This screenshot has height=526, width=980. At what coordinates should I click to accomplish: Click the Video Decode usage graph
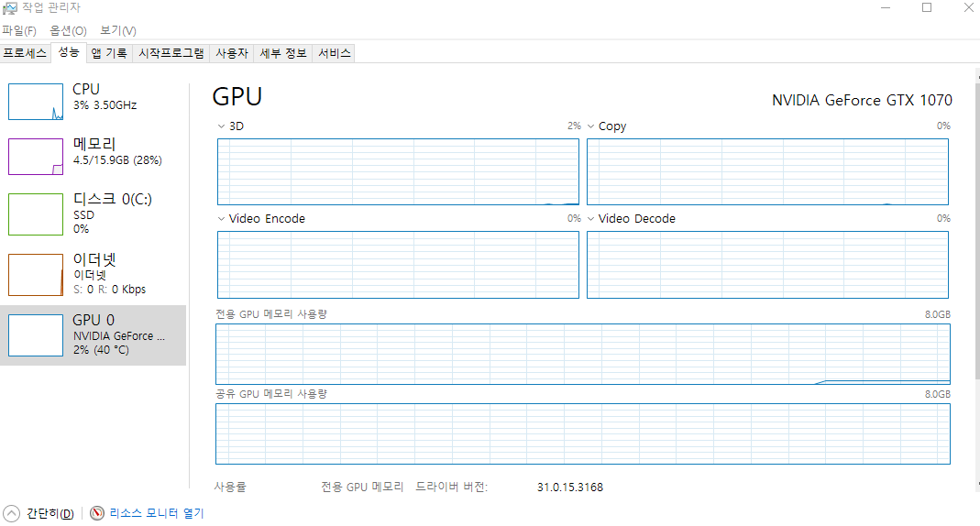[x=767, y=265]
